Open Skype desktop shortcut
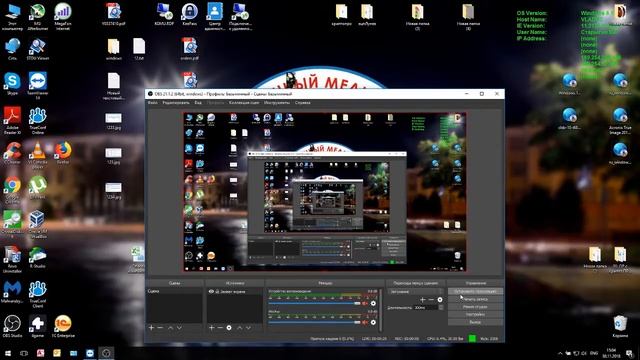 pos(12,84)
